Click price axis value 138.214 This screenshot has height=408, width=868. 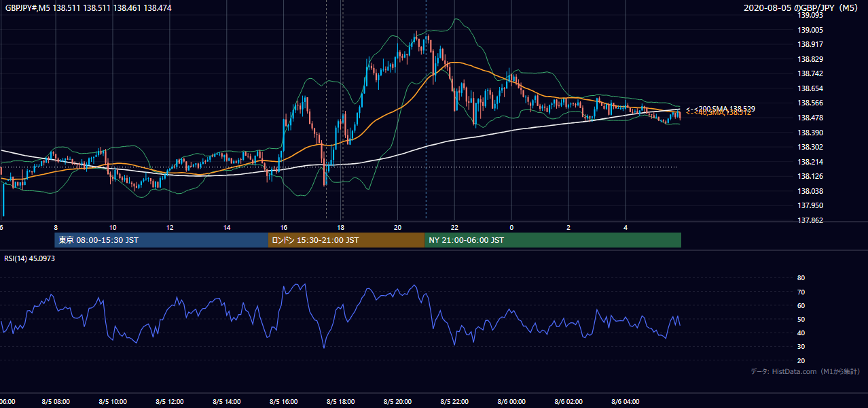coord(811,162)
